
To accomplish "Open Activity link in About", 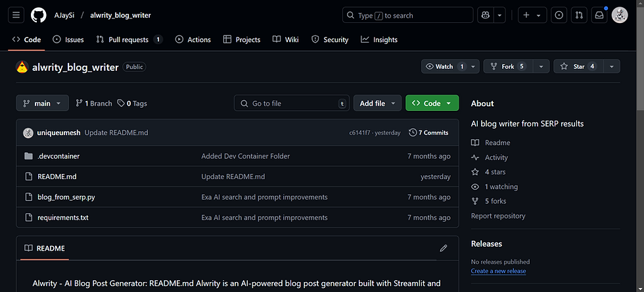I will click(490, 157).
